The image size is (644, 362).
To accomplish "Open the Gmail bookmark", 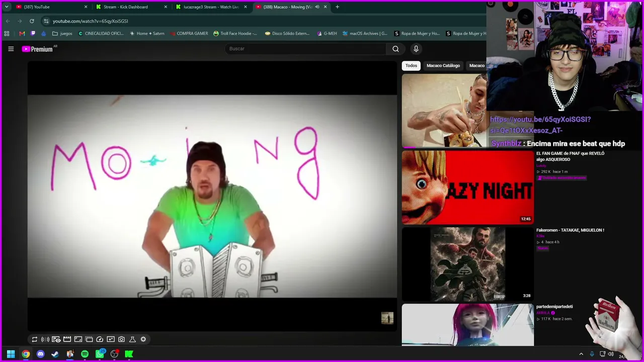I will click(22, 34).
